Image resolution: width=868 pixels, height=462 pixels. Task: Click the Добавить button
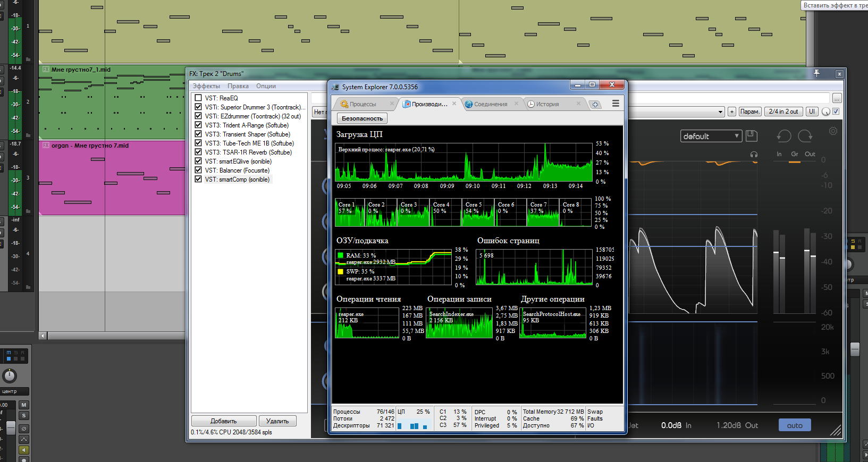tap(223, 421)
